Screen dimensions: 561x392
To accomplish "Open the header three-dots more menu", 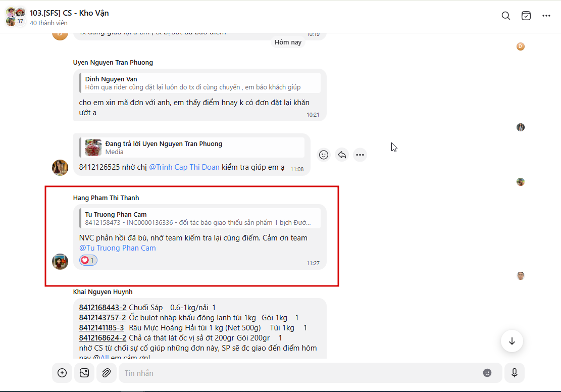I will (546, 16).
